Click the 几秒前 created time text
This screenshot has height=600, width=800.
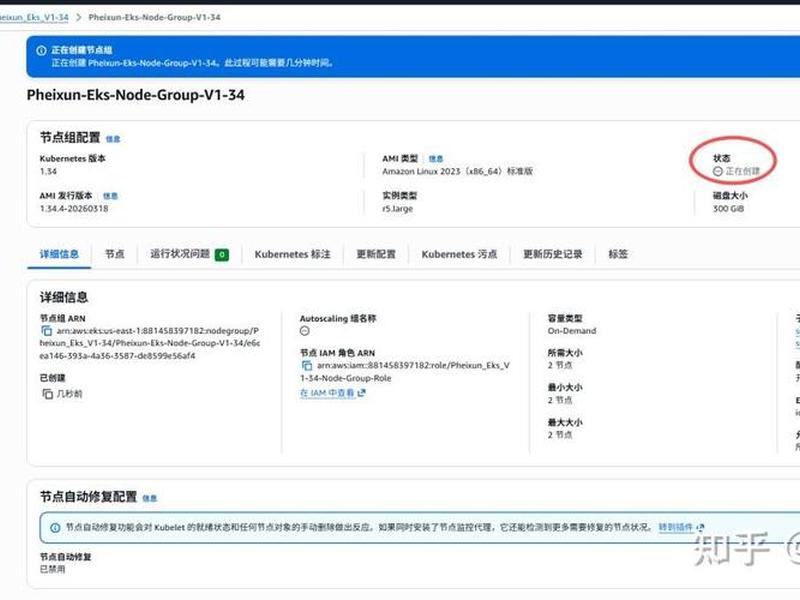tap(69, 394)
